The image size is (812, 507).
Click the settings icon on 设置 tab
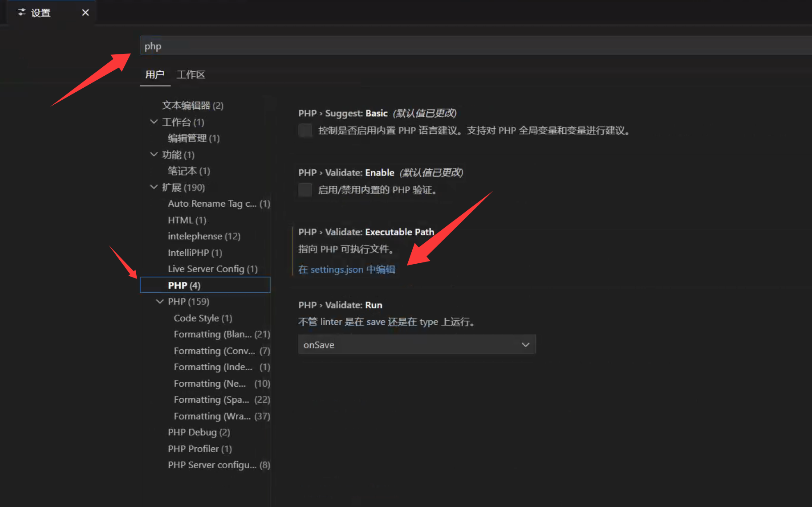click(21, 12)
